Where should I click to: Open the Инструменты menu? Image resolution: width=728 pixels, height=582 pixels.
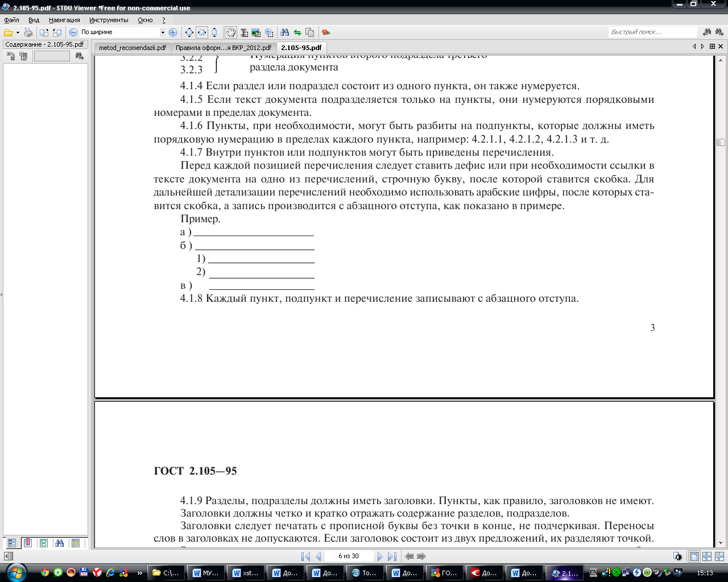(109, 20)
